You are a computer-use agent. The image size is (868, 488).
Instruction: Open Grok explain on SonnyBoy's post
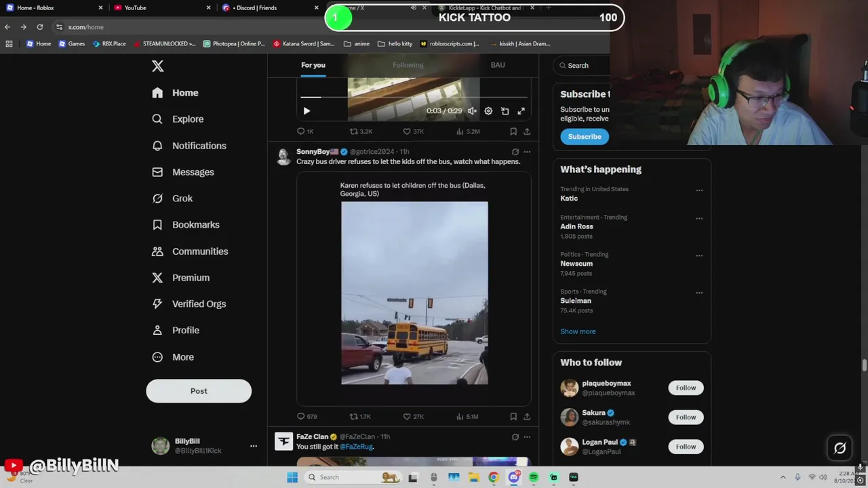pyautogui.click(x=515, y=152)
